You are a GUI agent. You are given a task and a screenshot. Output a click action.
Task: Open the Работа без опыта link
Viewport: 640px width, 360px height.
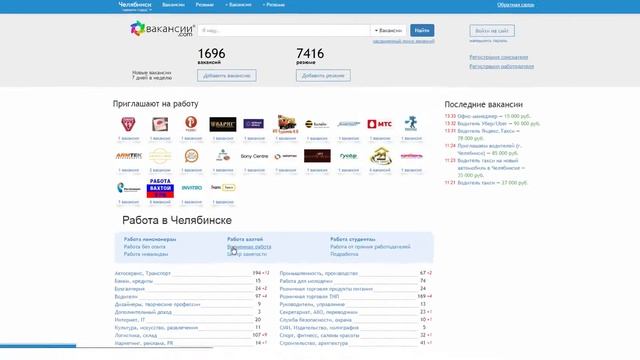pos(144,247)
